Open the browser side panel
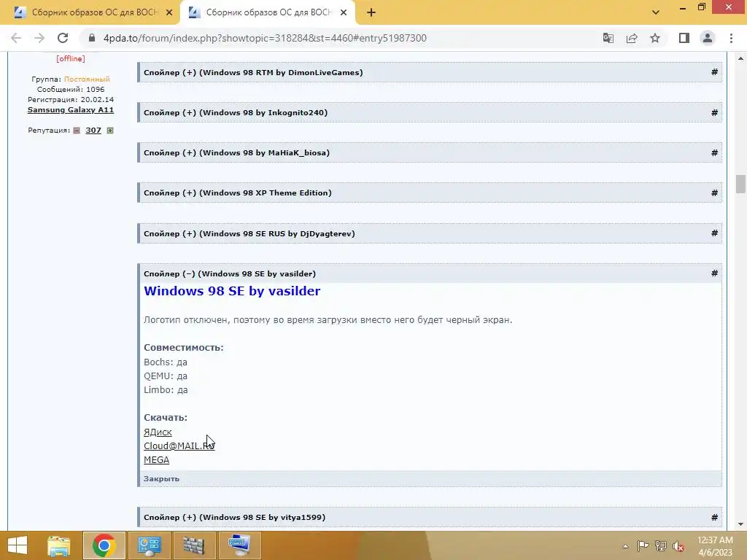This screenshot has height=560, width=747. pyautogui.click(x=684, y=38)
